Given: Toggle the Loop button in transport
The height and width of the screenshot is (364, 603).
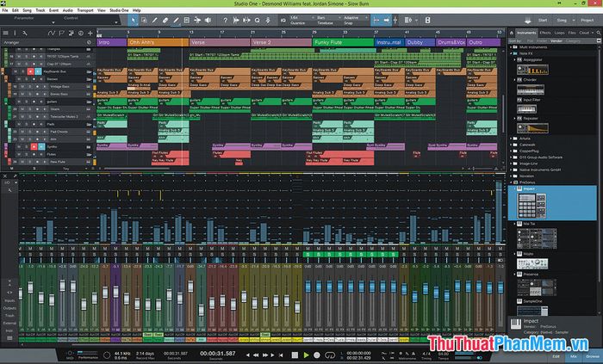Looking at the screenshot, I should coord(330,355).
